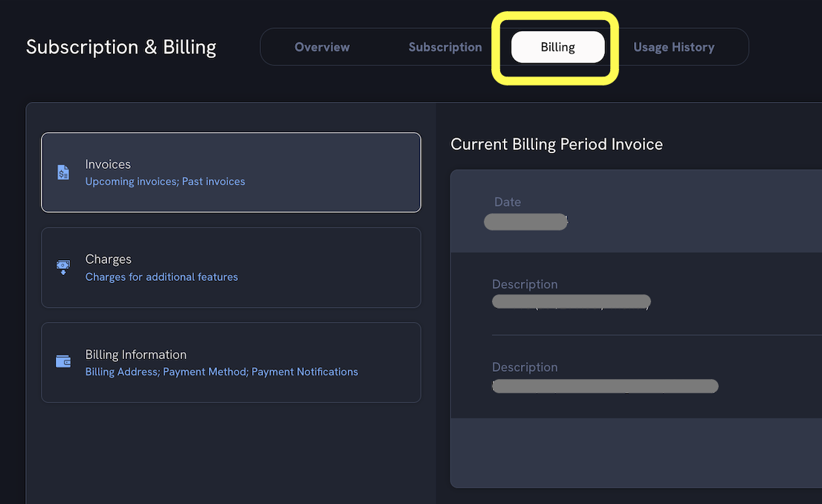This screenshot has width=822, height=504.
Task: Follow the Charges for additional features link
Action: 161,277
